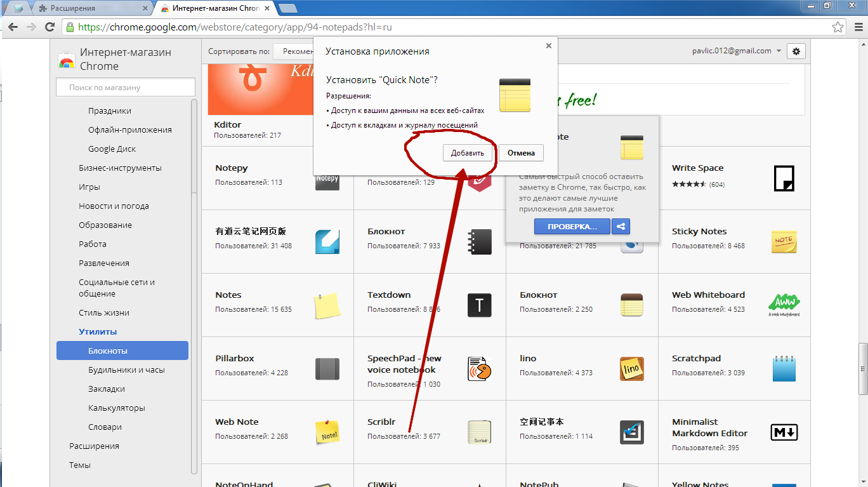
Task: Reload the page with refresh icon
Action: coord(49,27)
